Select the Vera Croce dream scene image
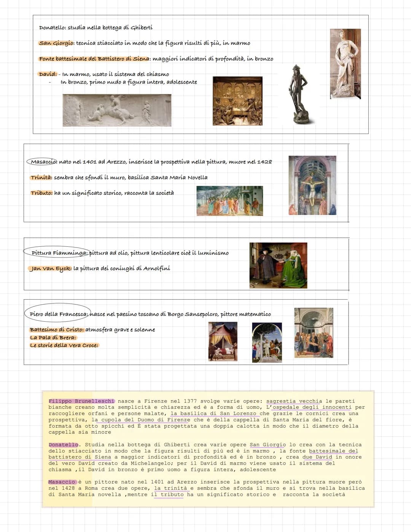The height and width of the screenshot is (532, 411). coord(223,341)
